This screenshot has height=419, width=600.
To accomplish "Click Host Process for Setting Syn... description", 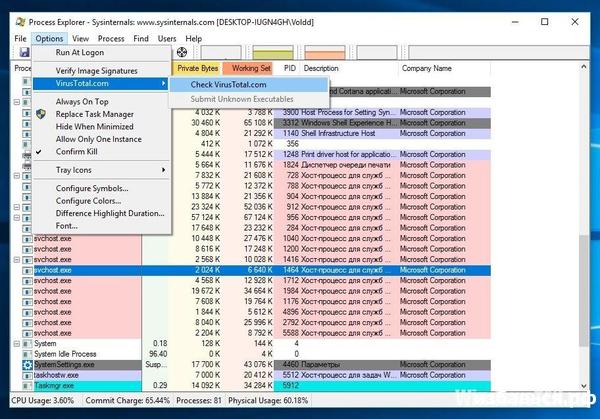I will (346, 112).
